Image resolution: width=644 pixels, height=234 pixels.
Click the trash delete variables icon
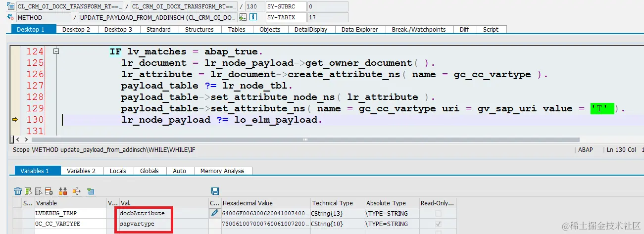pos(18,191)
